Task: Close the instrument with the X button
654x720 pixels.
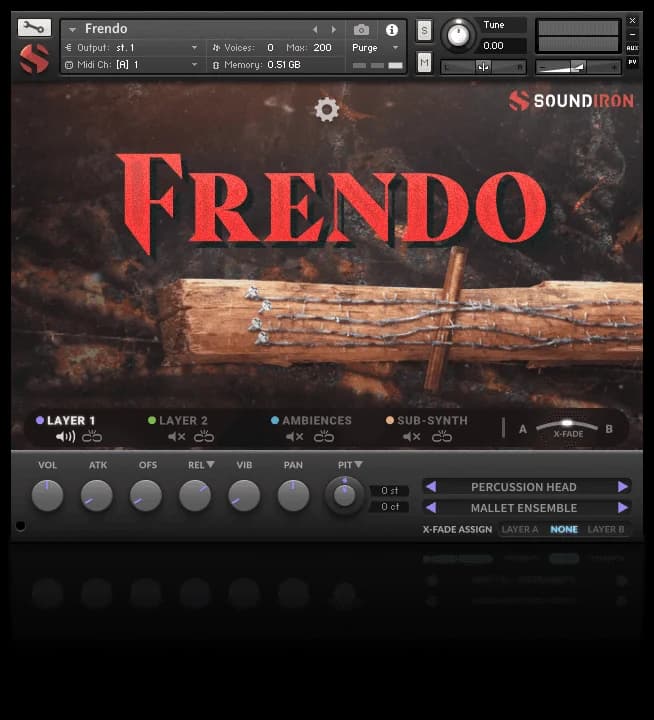Action: coord(632,21)
